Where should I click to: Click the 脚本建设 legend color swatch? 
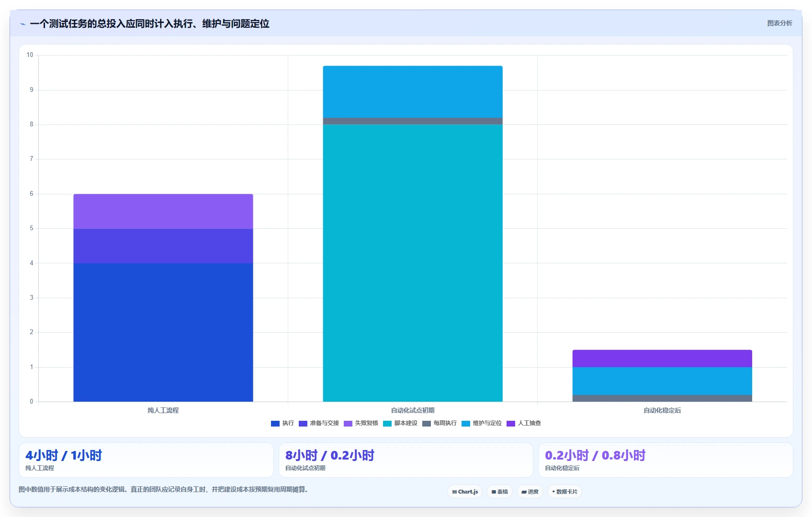point(387,423)
